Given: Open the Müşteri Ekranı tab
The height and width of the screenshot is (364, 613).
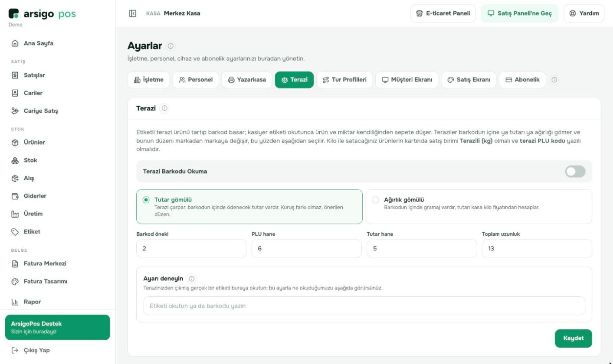Looking at the screenshot, I should (407, 80).
